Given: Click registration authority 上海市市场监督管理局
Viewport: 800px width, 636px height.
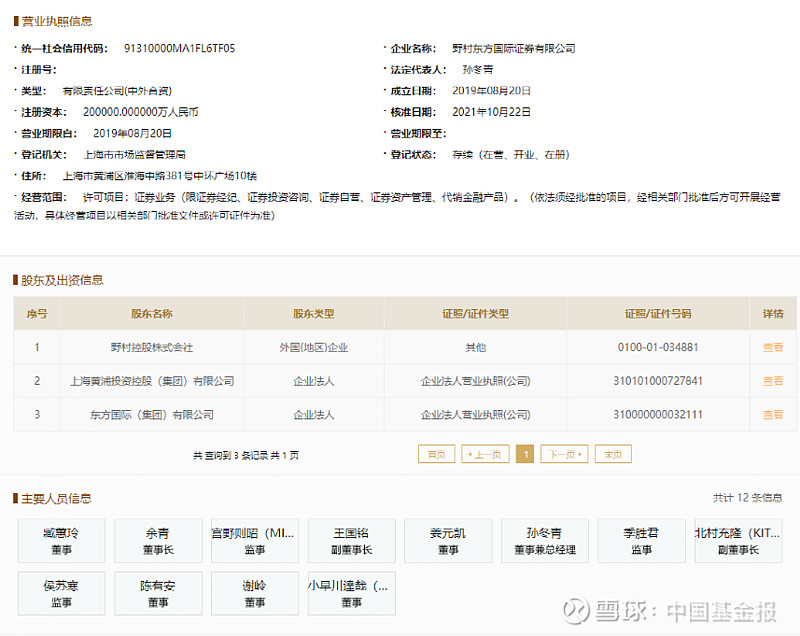Looking at the screenshot, I should (x=135, y=155).
